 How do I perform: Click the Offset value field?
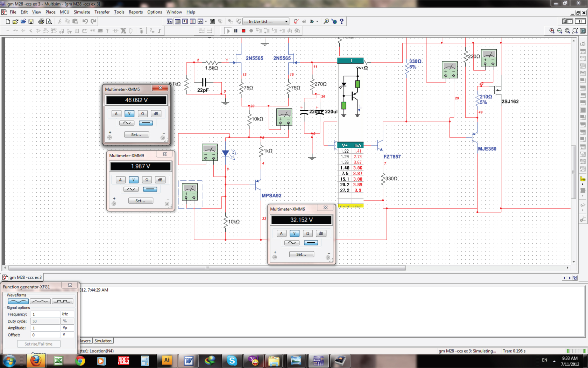45,335
